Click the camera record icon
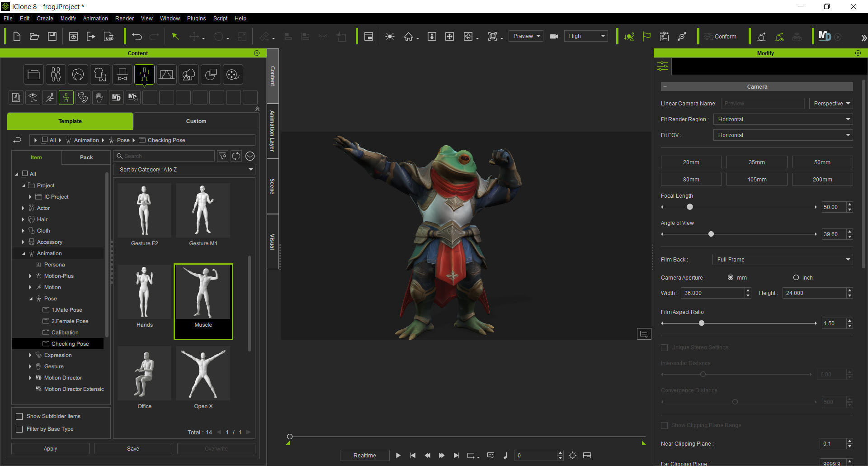This screenshot has height=466, width=868. (x=554, y=37)
